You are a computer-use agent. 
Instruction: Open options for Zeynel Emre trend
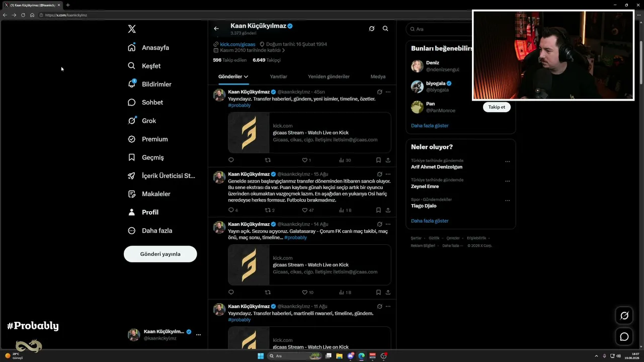(x=507, y=181)
